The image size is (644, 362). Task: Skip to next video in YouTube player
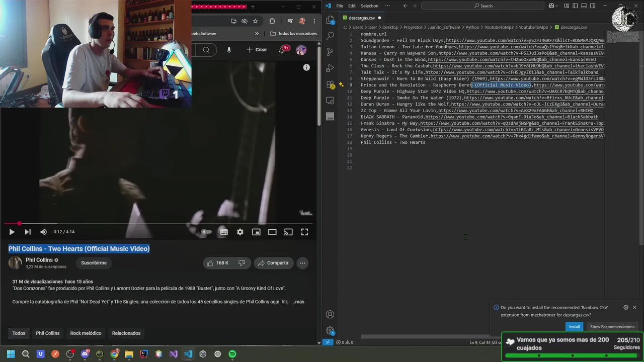click(28, 232)
